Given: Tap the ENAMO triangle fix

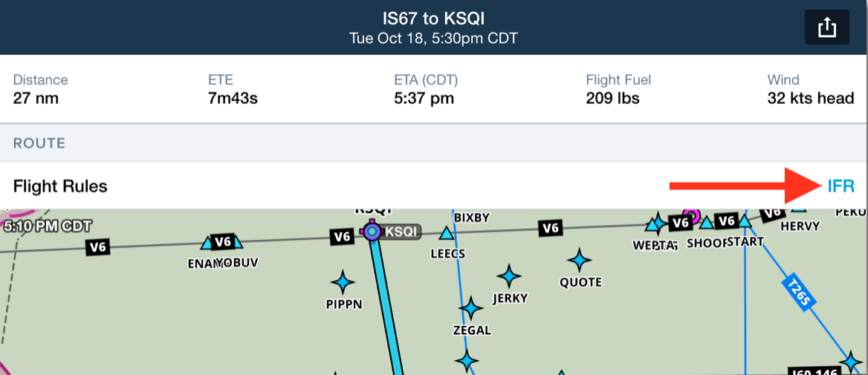Looking at the screenshot, I should pyautogui.click(x=207, y=243).
